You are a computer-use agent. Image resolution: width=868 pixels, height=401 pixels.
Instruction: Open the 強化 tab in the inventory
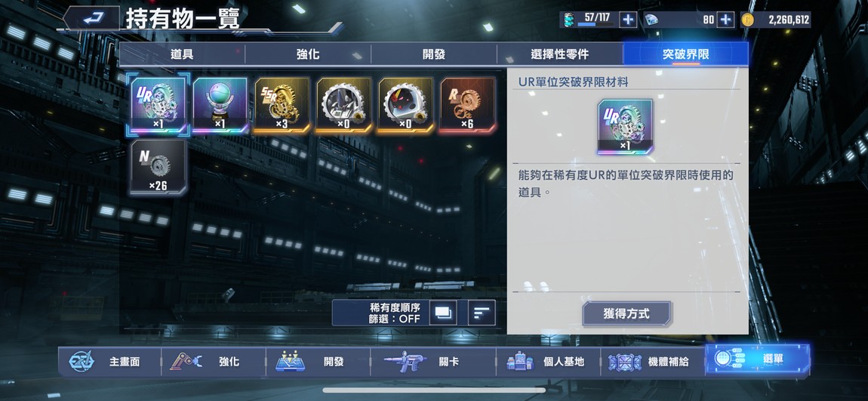click(x=308, y=54)
